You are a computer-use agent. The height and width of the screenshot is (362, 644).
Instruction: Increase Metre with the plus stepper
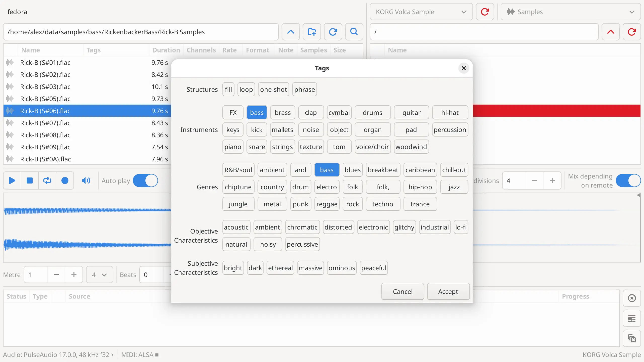click(x=73, y=275)
